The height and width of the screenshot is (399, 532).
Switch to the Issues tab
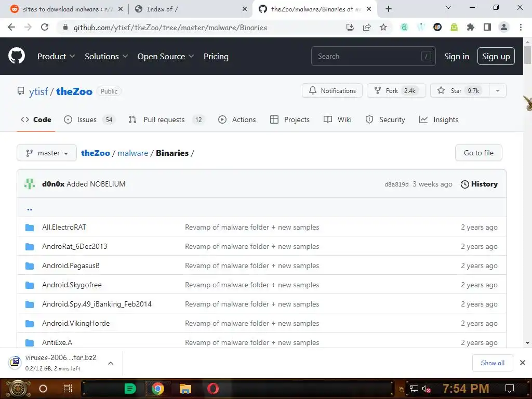pos(89,119)
